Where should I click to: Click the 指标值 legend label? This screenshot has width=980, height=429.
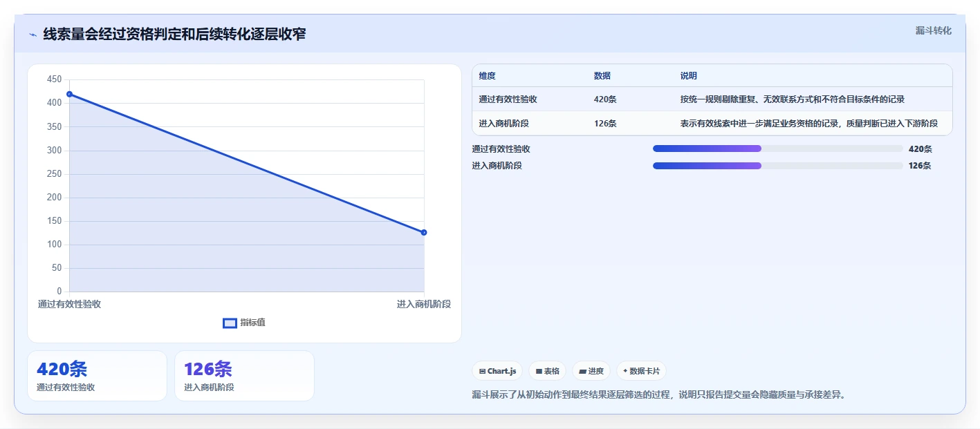pos(252,323)
